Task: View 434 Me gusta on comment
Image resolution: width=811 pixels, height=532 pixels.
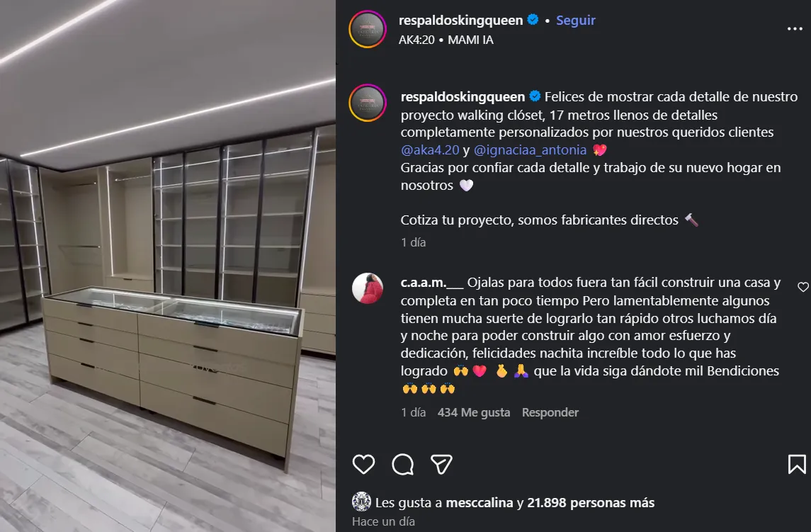Action: pyautogui.click(x=474, y=412)
